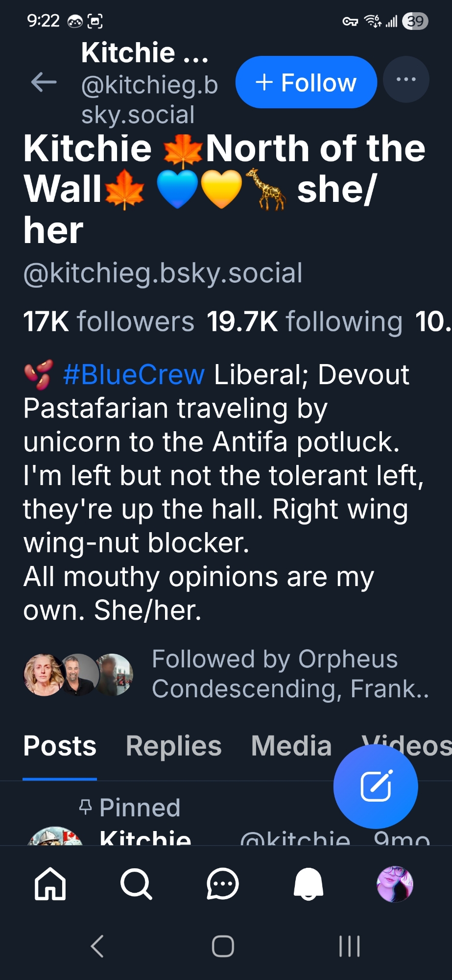This screenshot has height=980, width=452.
Task: View the 19.7K following list
Action: tap(305, 322)
